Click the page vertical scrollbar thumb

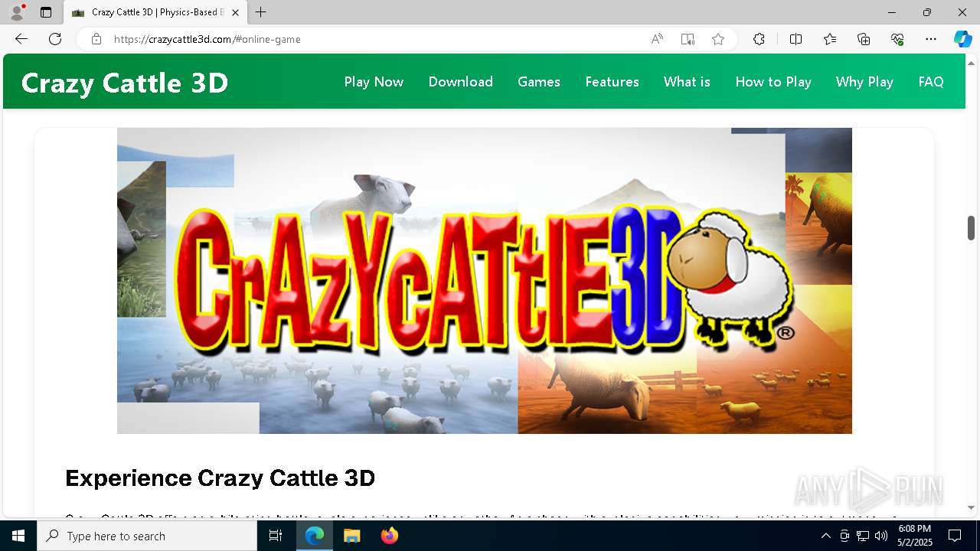[x=971, y=228]
